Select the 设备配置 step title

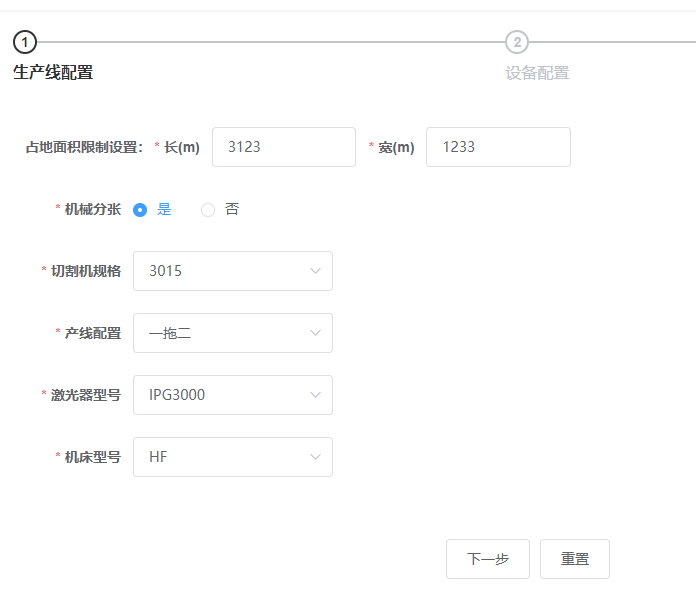point(537,73)
